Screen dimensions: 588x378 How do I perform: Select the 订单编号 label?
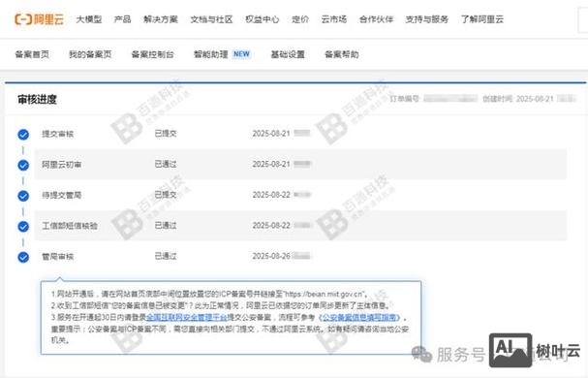(405, 99)
